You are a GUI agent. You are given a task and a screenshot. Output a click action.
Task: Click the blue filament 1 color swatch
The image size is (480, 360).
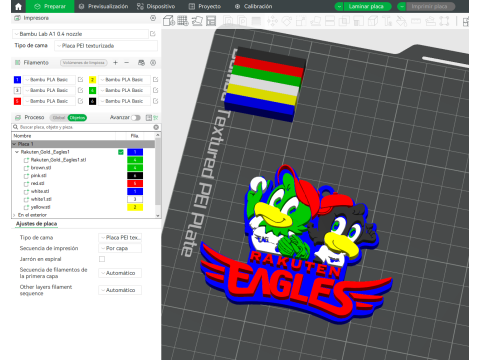coord(17,79)
